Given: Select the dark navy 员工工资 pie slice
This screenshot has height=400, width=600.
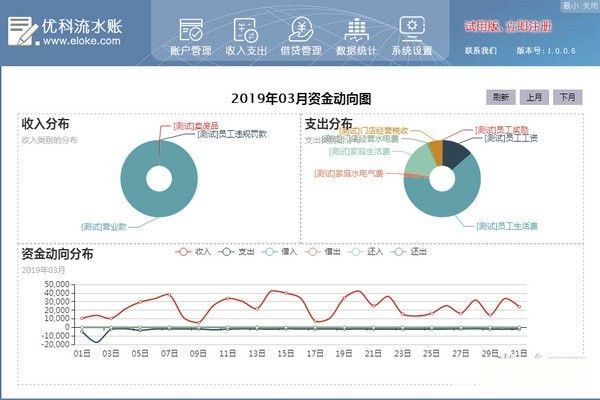Looking at the screenshot, I should click(455, 153).
